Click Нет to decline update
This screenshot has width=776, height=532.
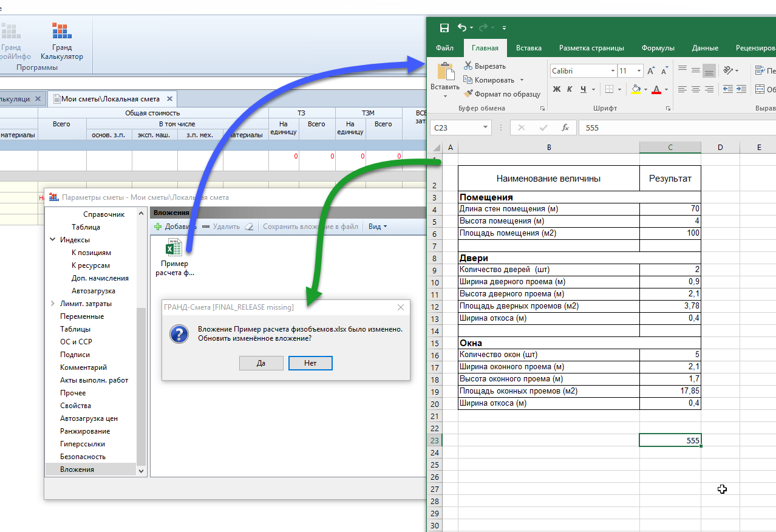click(x=310, y=363)
